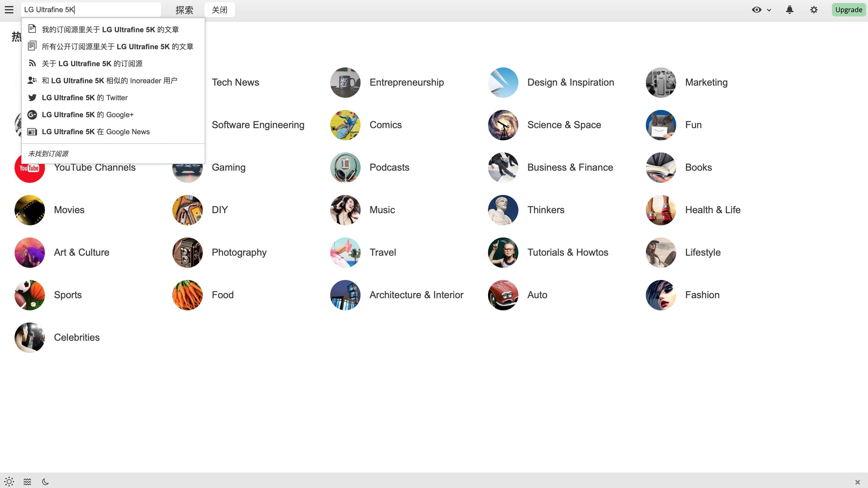Open DIY category tools thumbnail
868x488 pixels.
pyautogui.click(x=187, y=210)
